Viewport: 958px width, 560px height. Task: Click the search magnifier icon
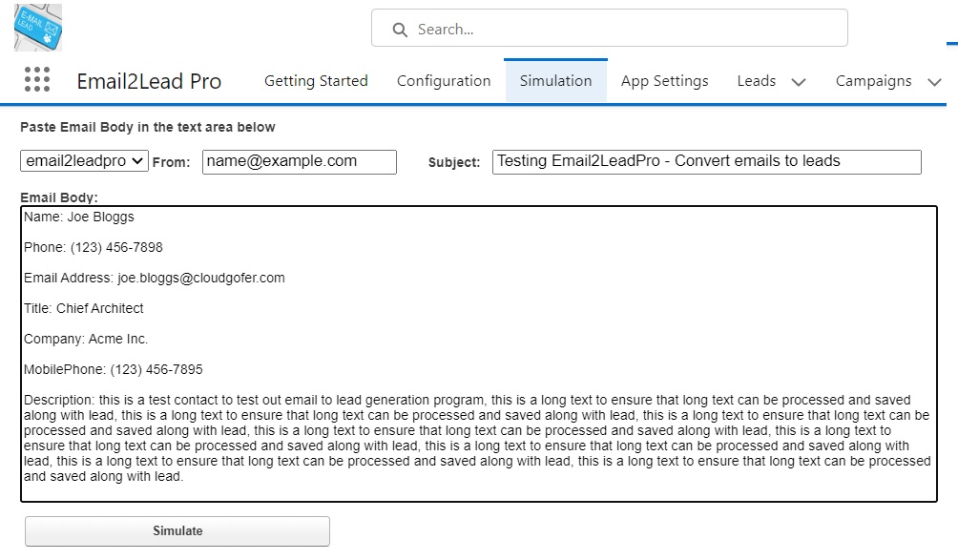[400, 30]
